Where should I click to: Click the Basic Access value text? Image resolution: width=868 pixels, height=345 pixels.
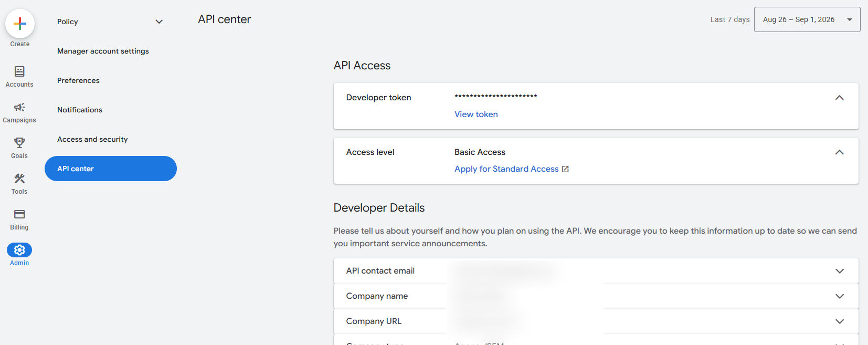pos(480,152)
